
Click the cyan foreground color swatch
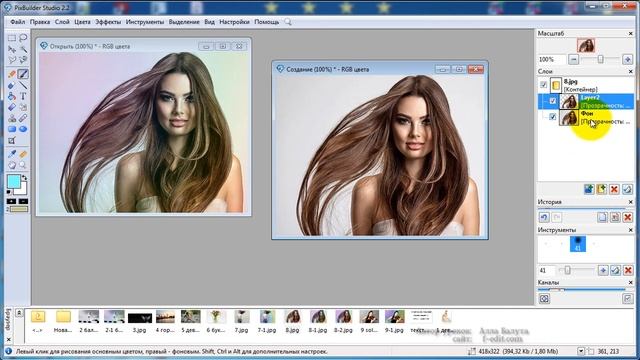13,181
